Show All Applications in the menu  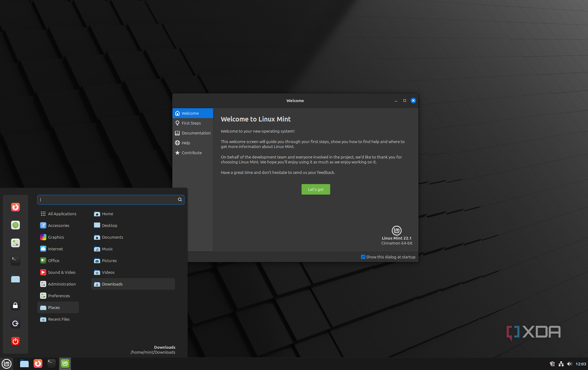[58, 214]
